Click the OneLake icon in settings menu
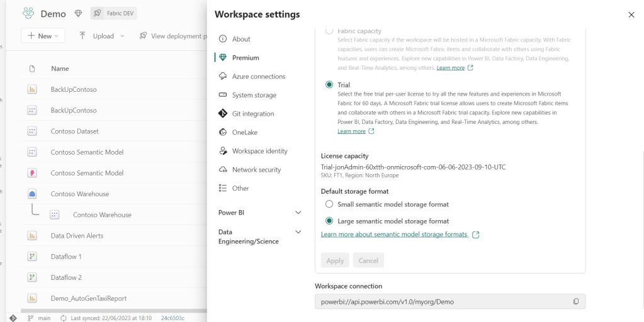The image size is (644, 322). coord(222,133)
